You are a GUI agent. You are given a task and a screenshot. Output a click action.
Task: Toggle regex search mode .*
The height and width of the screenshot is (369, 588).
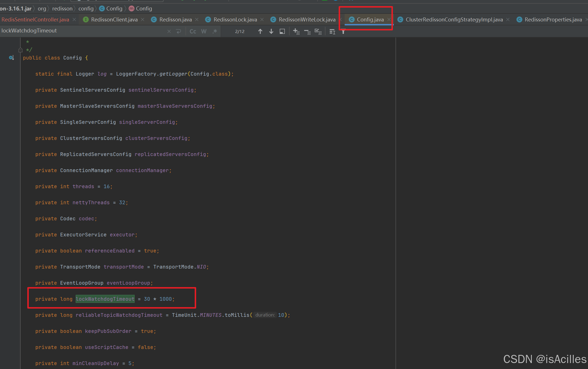click(x=215, y=31)
